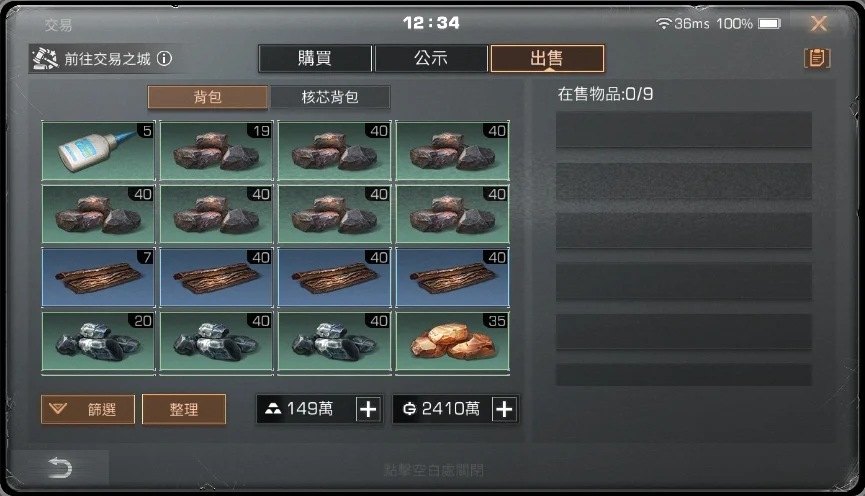The width and height of the screenshot is (865, 496).
Task: Click the clipboard record icon at top right
Action: coord(817,58)
